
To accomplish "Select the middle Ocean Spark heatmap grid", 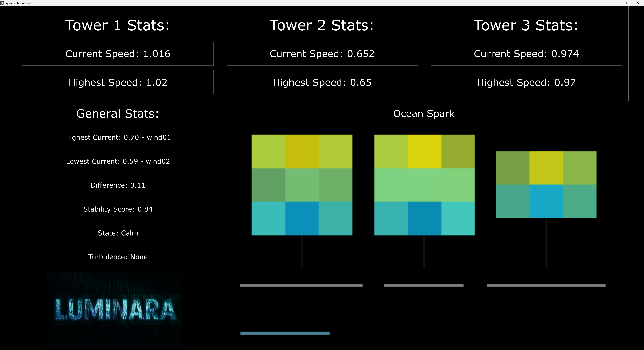I will [x=424, y=185].
